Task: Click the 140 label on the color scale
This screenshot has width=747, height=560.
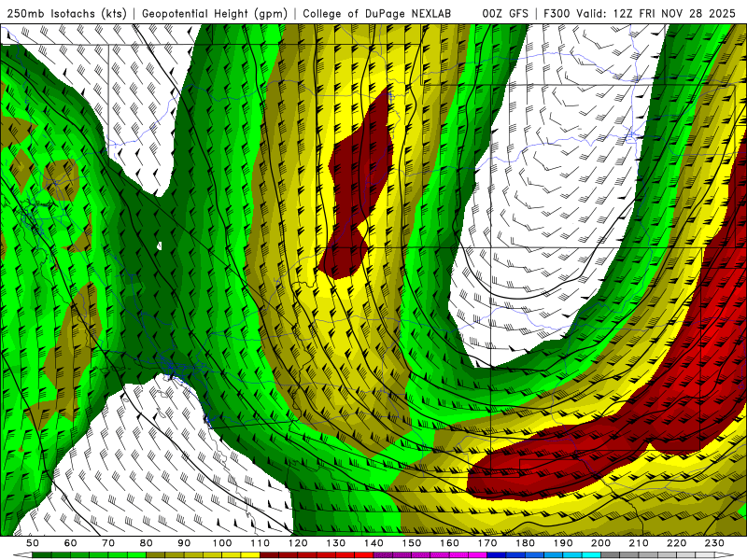Action: (x=373, y=543)
